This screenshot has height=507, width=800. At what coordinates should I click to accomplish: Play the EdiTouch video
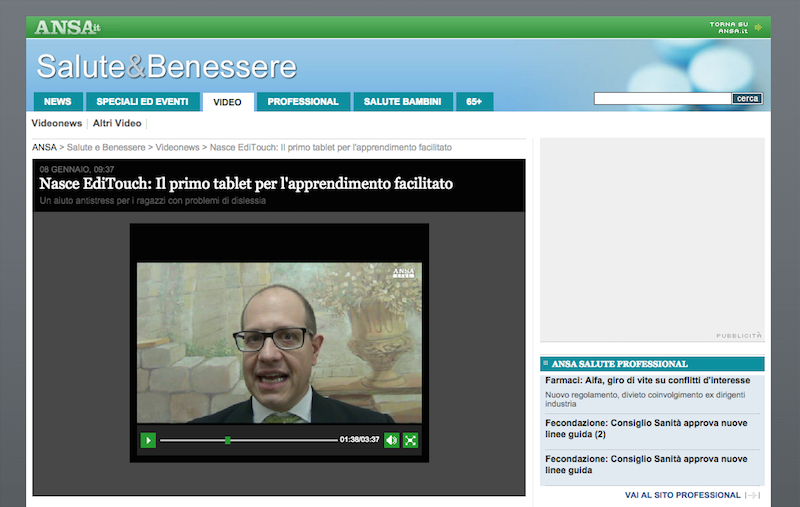[x=148, y=440]
